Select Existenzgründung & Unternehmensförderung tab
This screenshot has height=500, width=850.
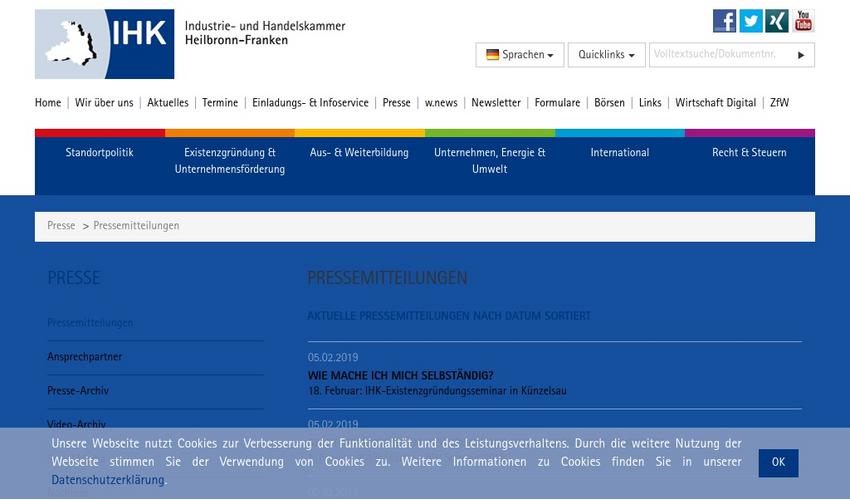230,161
